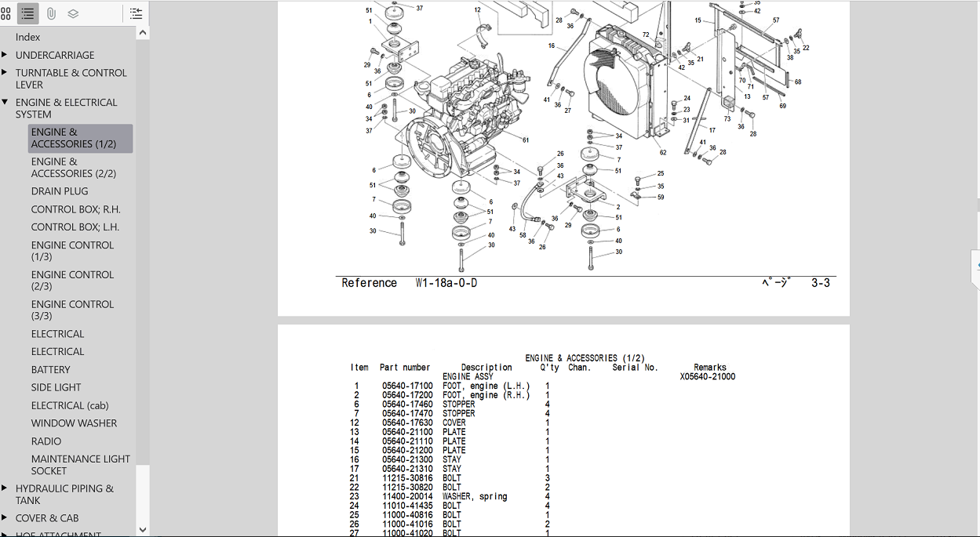Image resolution: width=980 pixels, height=537 pixels.
Task: Jump to the DRAIN PLUG bookmark
Action: pos(60,191)
